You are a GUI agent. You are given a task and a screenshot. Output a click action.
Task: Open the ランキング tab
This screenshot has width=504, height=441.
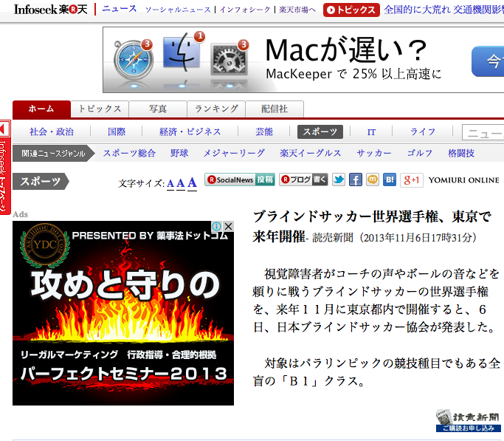216,109
